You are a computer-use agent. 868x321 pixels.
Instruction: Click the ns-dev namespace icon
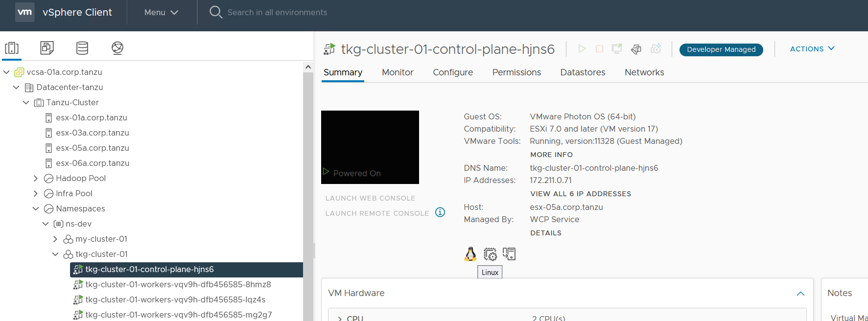58,224
